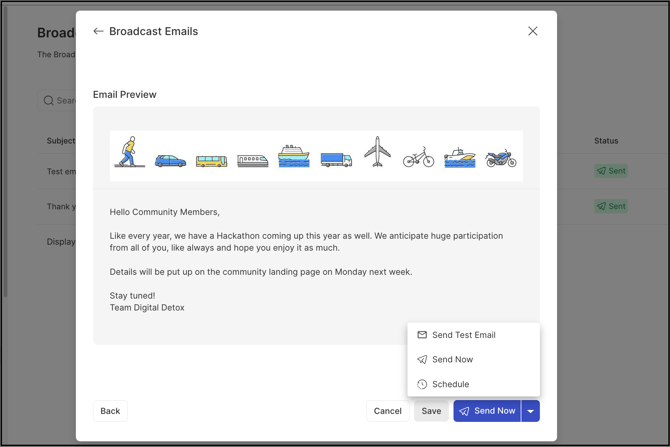Click the Save button
Screen dimensions: 670x447
pos(431,411)
